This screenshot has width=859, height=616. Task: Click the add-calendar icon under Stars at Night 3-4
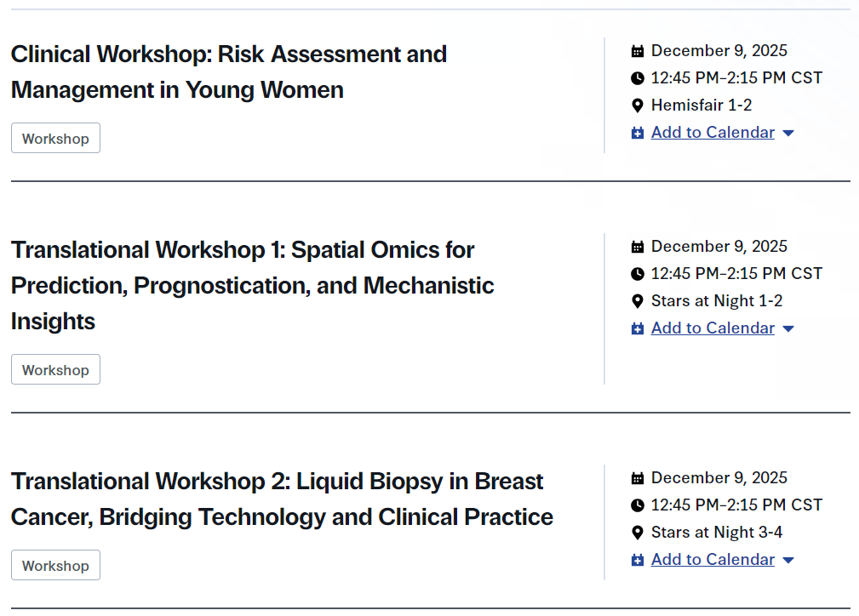(x=638, y=560)
